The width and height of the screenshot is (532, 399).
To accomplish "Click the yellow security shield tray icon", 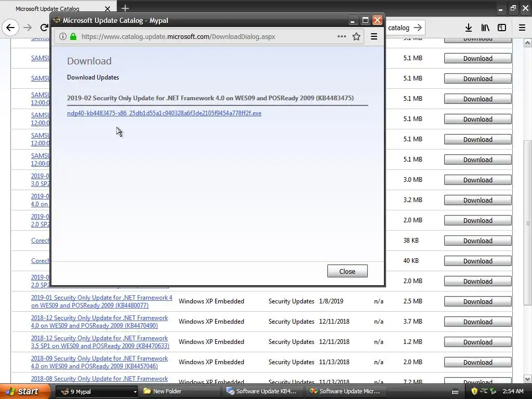I will tap(474, 391).
